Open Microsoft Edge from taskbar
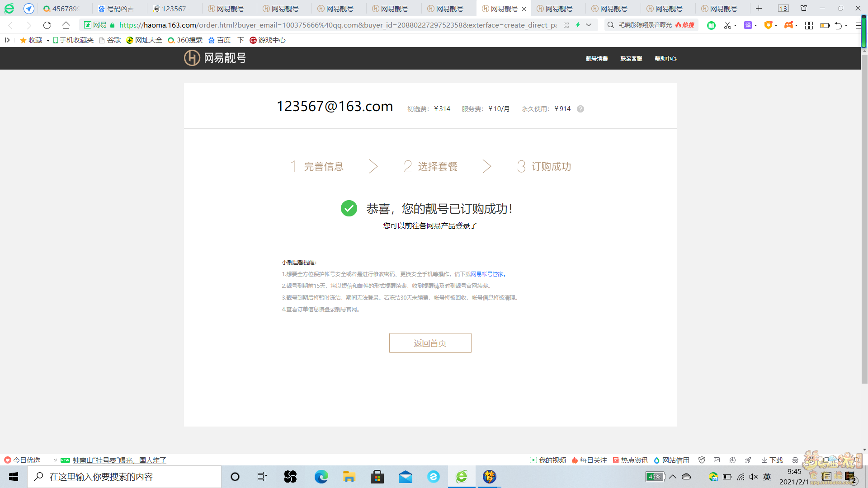The width and height of the screenshot is (868, 488). coord(321,477)
